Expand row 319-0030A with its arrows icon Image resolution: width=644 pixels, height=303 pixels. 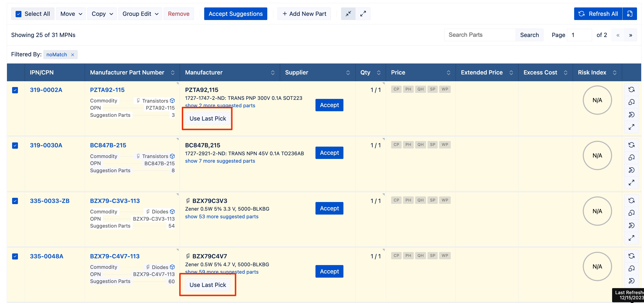631,183
